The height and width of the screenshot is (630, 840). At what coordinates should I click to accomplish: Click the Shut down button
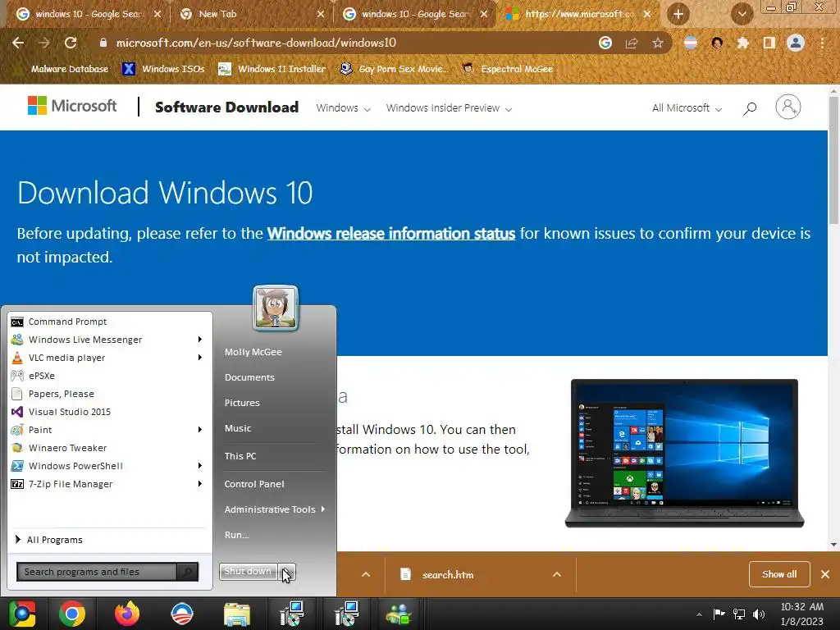tap(248, 572)
